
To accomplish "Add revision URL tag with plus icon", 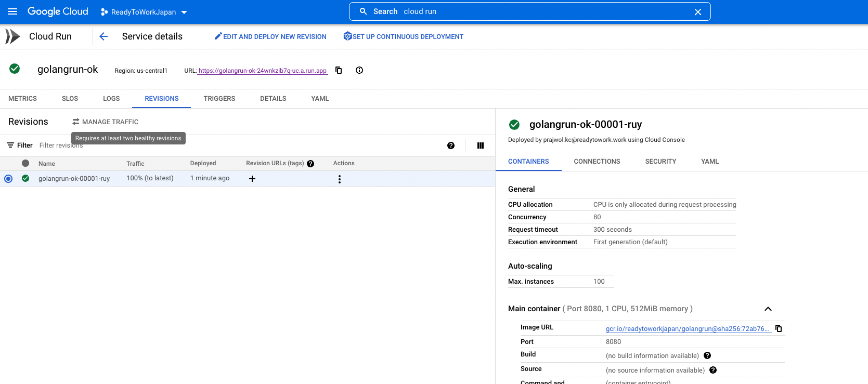I will [252, 179].
